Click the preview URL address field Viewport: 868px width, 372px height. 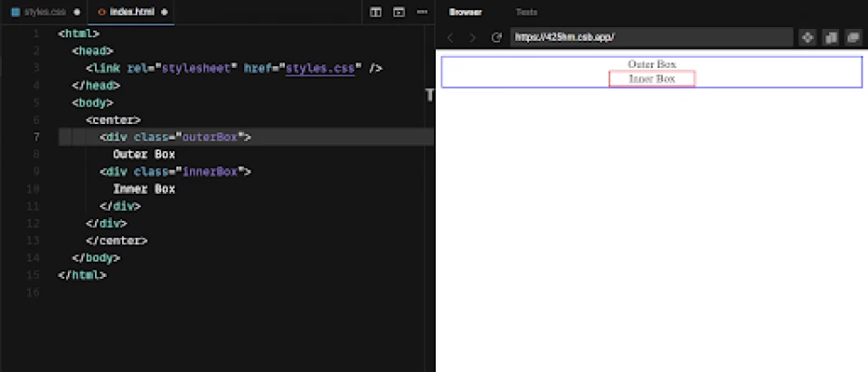(x=651, y=37)
